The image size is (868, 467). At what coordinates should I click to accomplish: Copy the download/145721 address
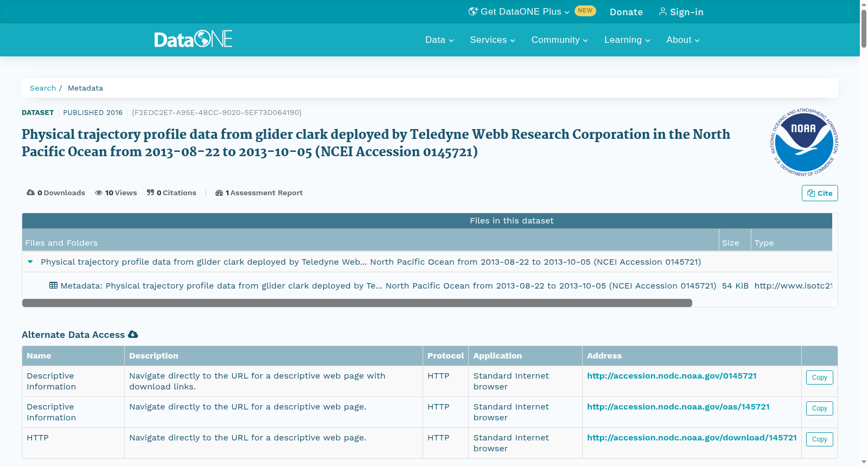[819, 439]
